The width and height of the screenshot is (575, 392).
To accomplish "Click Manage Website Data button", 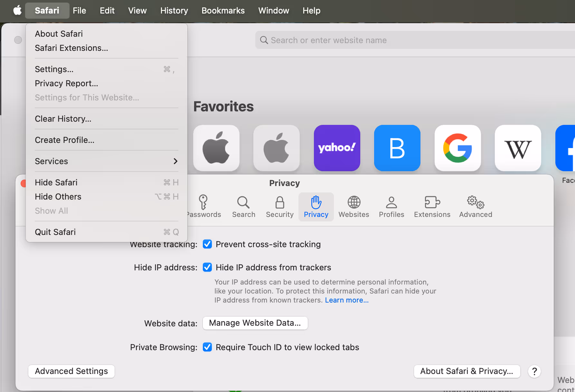I will click(255, 323).
